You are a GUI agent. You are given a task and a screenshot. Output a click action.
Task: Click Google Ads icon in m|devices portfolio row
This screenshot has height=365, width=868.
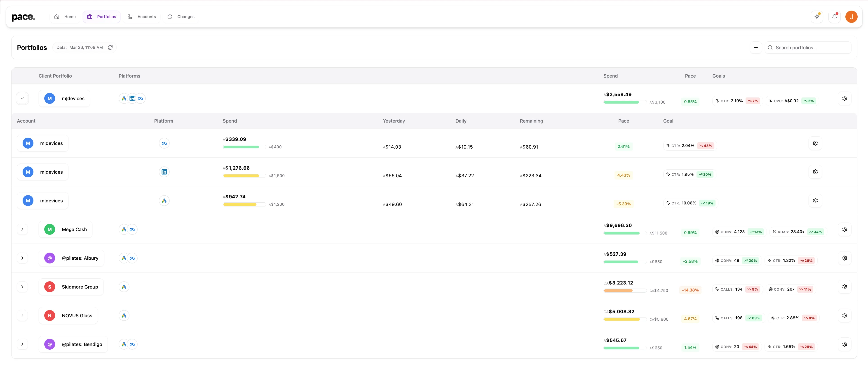click(x=124, y=99)
